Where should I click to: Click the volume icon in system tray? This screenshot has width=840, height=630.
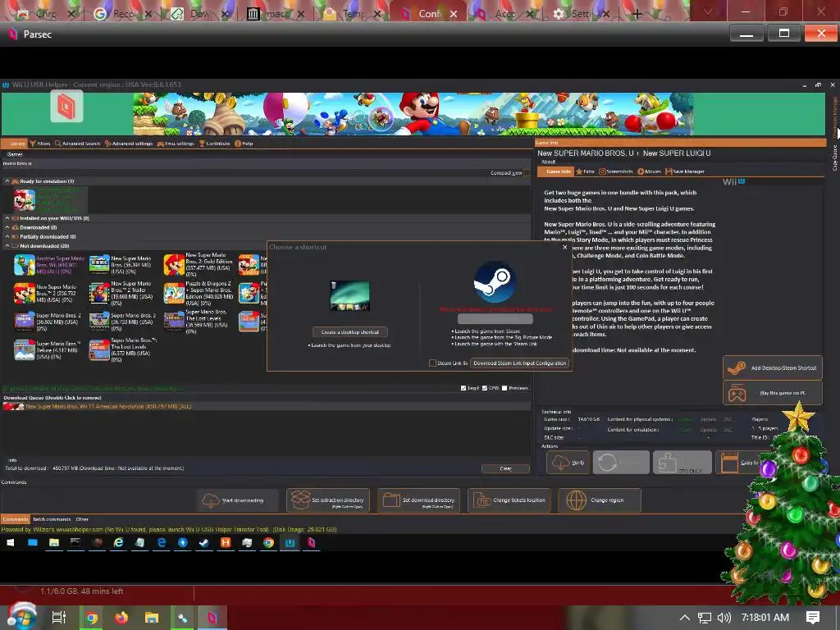pos(724,618)
